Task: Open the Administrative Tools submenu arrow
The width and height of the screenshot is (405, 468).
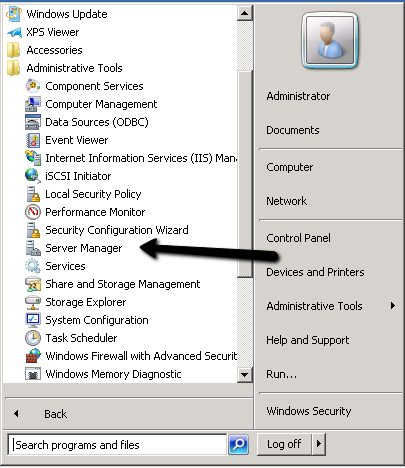Action: 393,306
